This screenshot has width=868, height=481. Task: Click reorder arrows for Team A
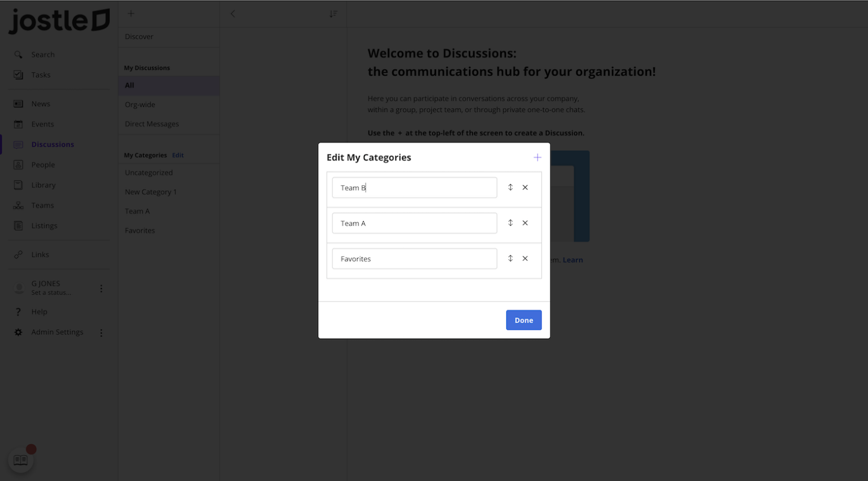[510, 223]
